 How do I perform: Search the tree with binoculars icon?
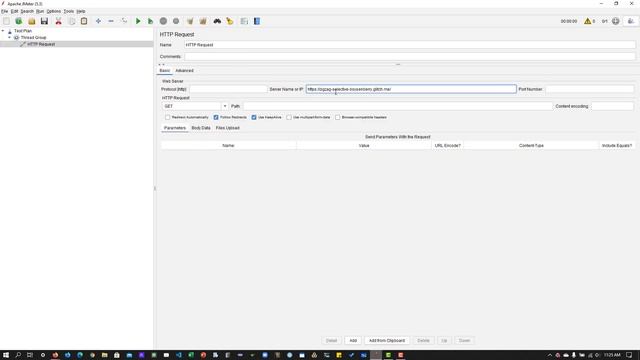[217, 21]
